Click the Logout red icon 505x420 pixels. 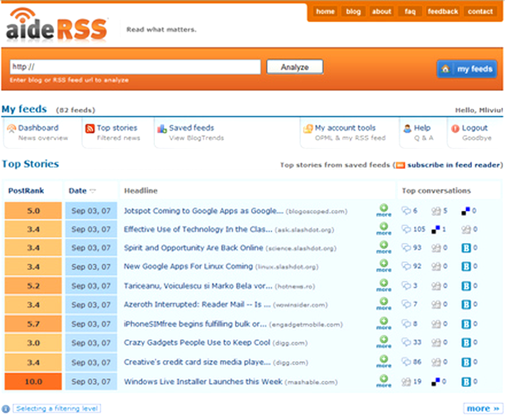point(455,129)
